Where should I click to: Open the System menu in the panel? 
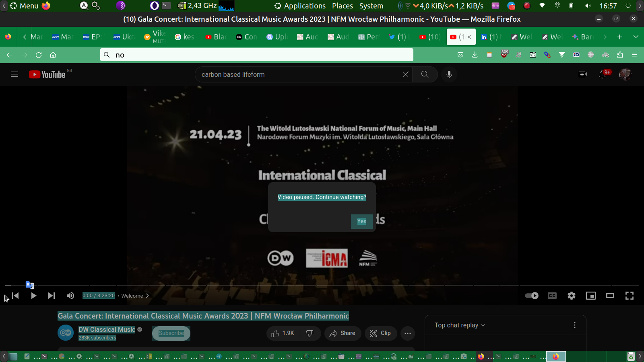[x=371, y=6]
